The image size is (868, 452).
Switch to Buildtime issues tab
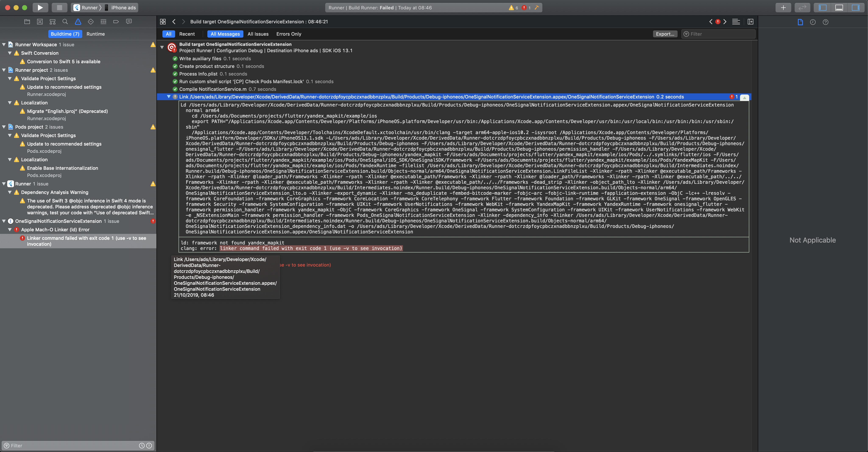point(65,34)
